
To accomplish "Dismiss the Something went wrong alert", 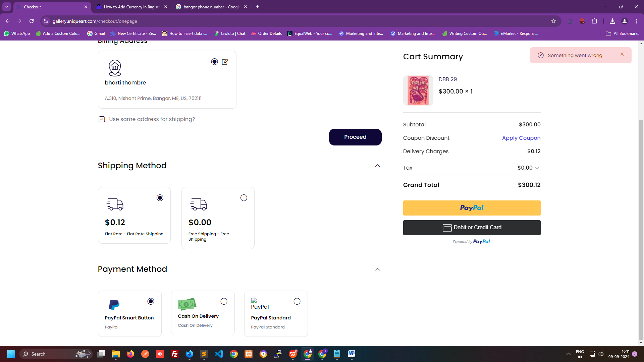I will (x=622, y=54).
